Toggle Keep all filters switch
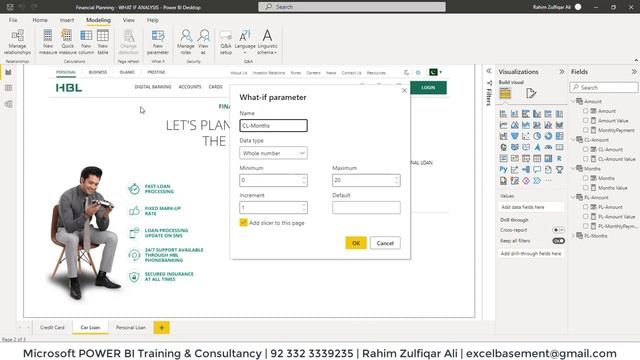The width and height of the screenshot is (640, 360). pos(559,241)
